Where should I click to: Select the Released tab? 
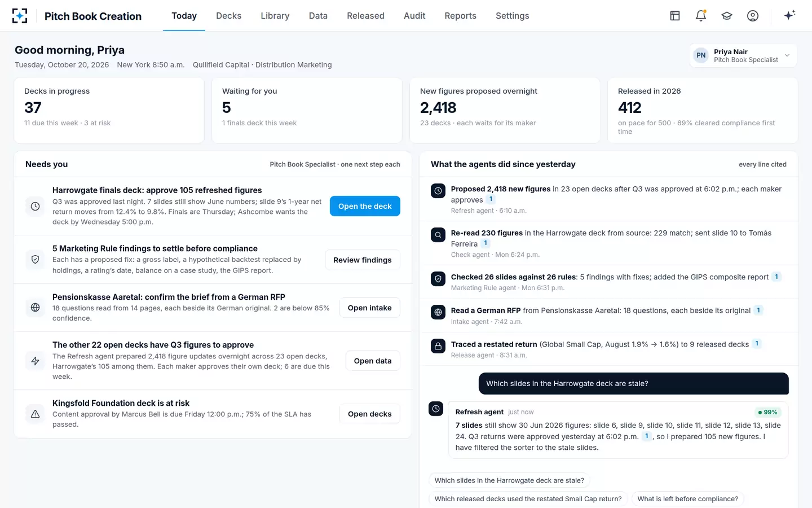pos(365,16)
